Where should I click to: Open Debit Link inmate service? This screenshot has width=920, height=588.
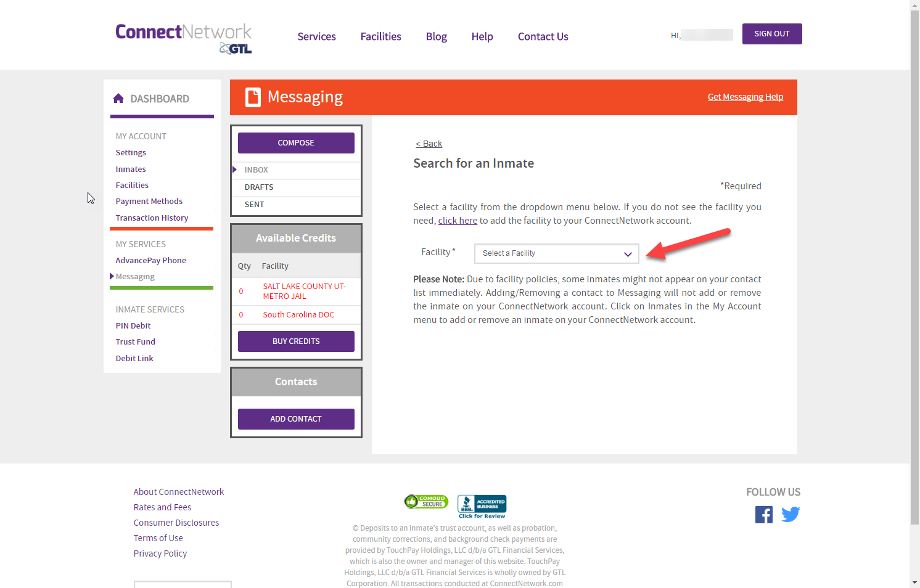(134, 359)
